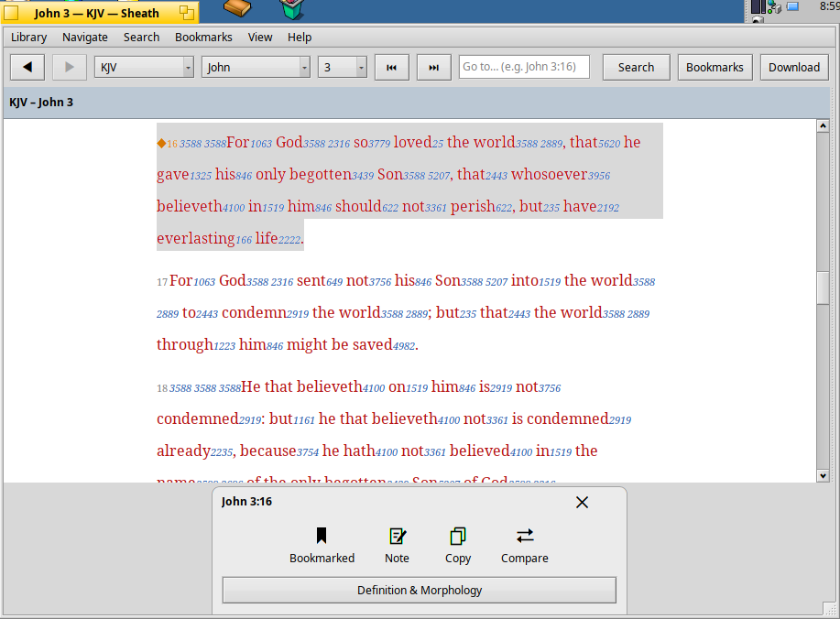Image resolution: width=840 pixels, height=619 pixels.
Task: Click Strong's number 2235 after "already"
Action: (x=222, y=452)
